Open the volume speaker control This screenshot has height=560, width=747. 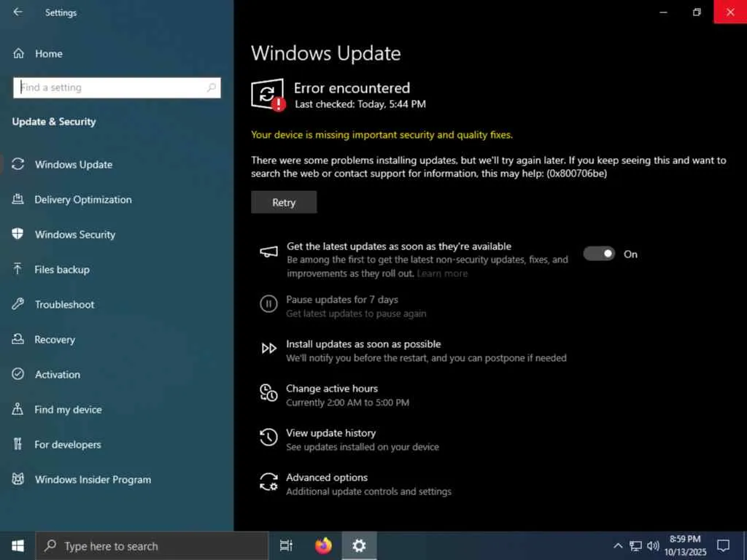coord(653,545)
